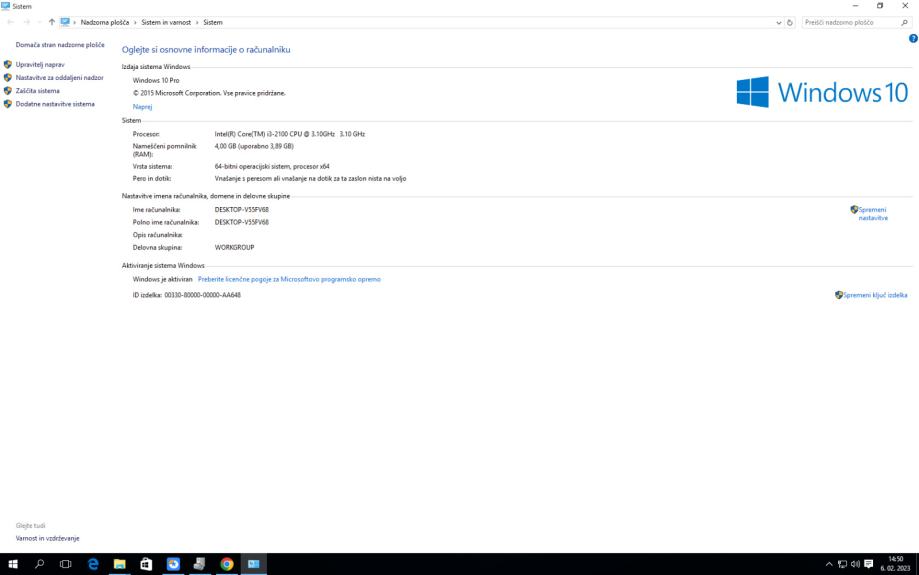Screen dimensions: 919x575
Task: Click the blue help question mark icon
Action: coord(913,38)
